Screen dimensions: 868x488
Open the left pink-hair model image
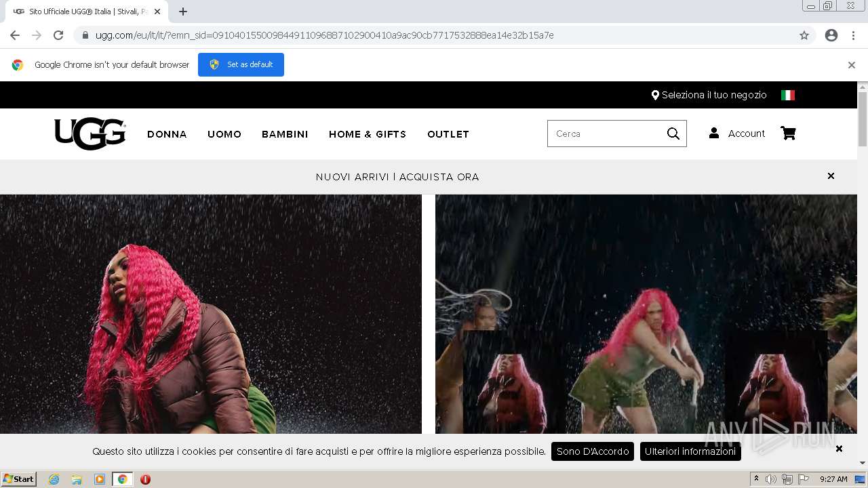(x=210, y=314)
